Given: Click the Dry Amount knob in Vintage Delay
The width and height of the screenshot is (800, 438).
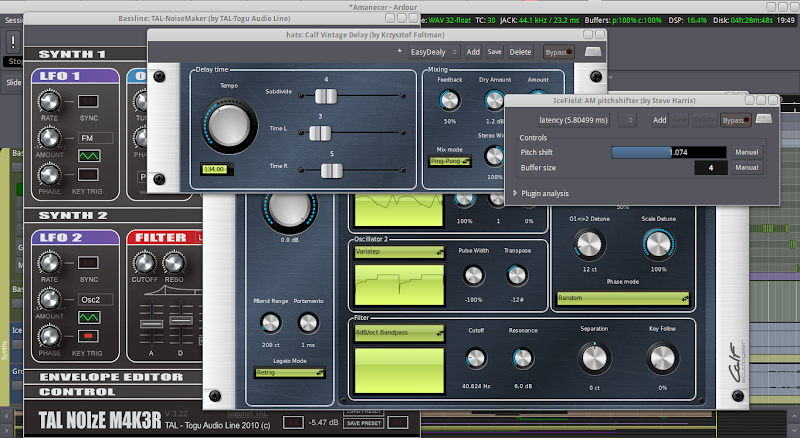Looking at the screenshot, I should [x=494, y=101].
